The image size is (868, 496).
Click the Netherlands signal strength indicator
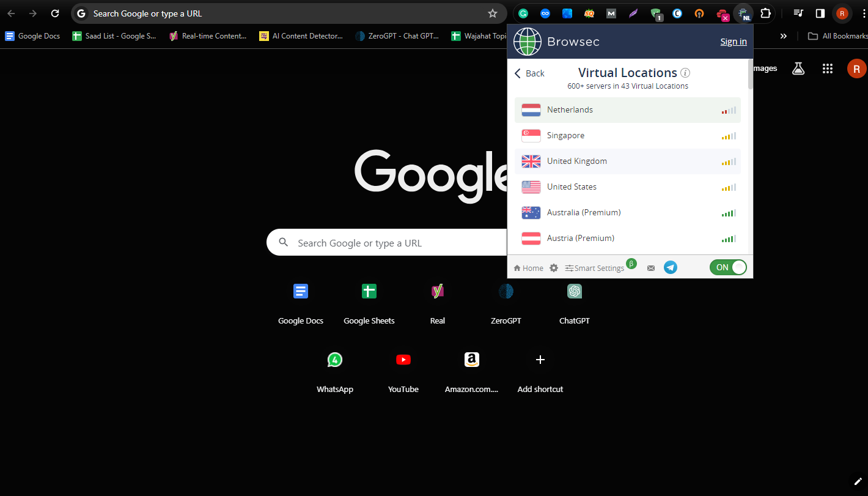click(x=729, y=110)
